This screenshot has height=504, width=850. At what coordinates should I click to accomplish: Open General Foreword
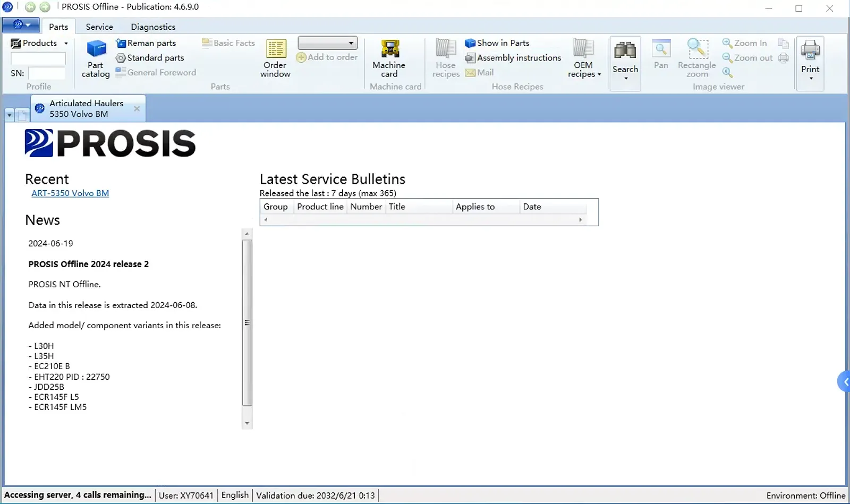(x=156, y=72)
